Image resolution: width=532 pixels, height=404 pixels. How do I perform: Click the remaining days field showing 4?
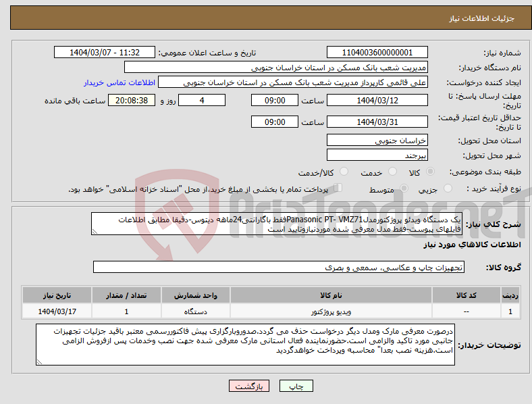click(202, 100)
